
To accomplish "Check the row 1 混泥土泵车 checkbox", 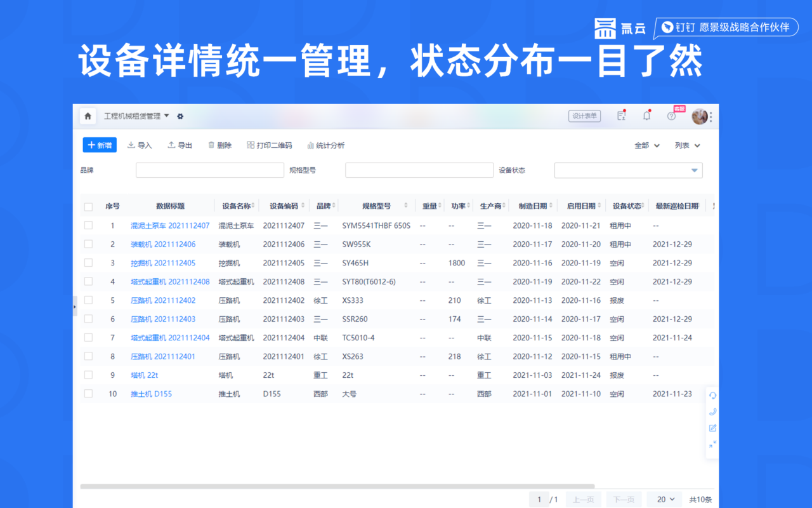I will pyautogui.click(x=88, y=225).
